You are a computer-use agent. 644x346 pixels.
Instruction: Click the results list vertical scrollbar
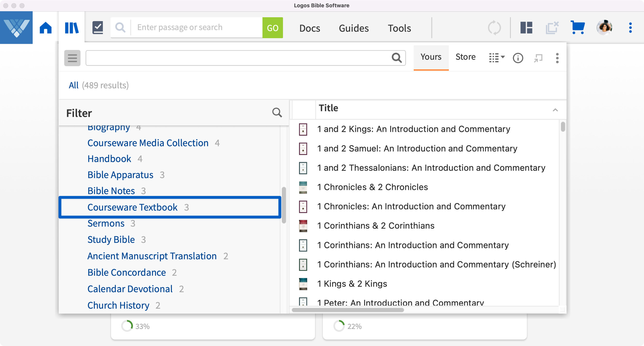click(x=563, y=127)
